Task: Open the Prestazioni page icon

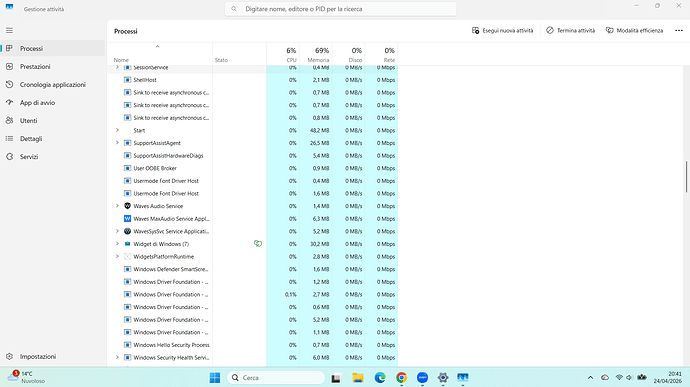Action: click(x=9, y=66)
